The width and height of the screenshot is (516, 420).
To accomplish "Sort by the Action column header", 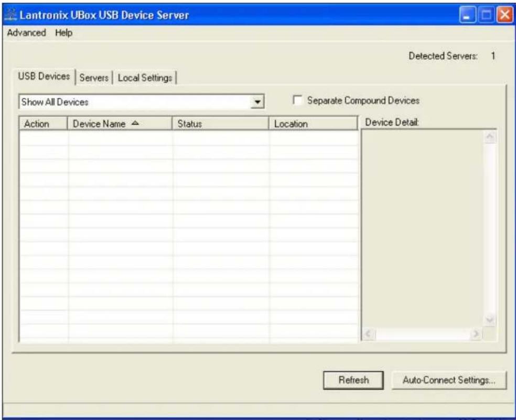I will tap(44, 124).
